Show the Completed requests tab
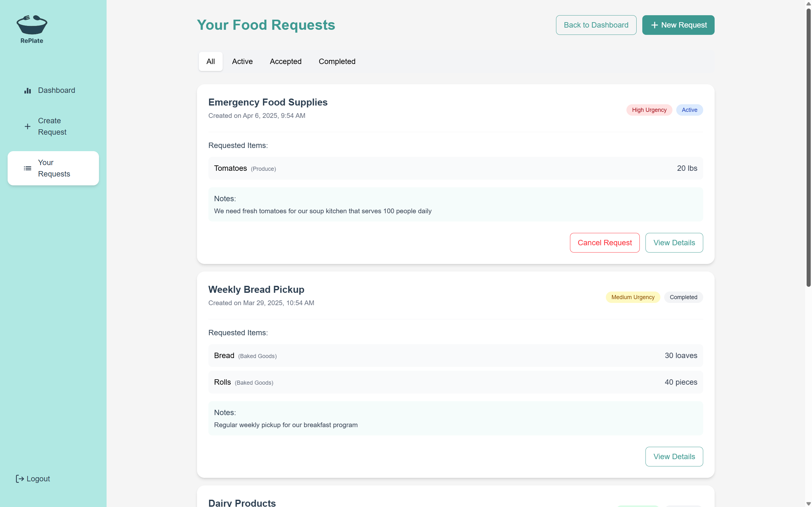Image resolution: width=812 pixels, height=507 pixels. [337, 61]
